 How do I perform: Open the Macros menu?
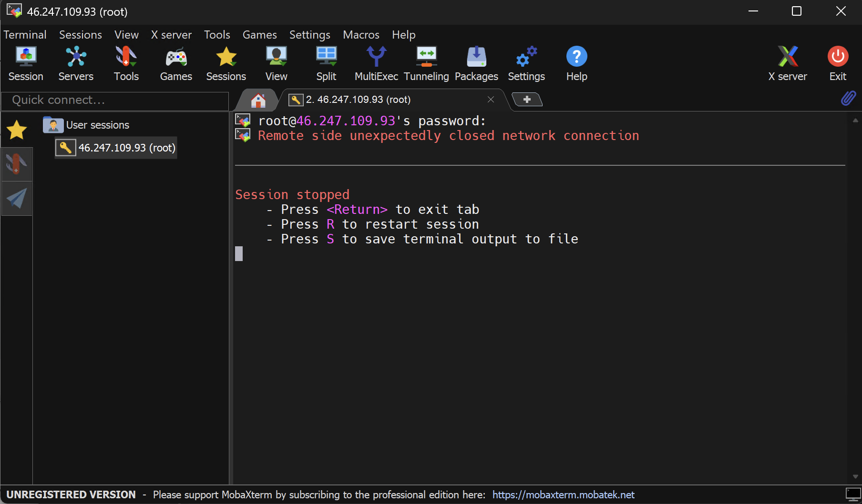coord(361,35)
